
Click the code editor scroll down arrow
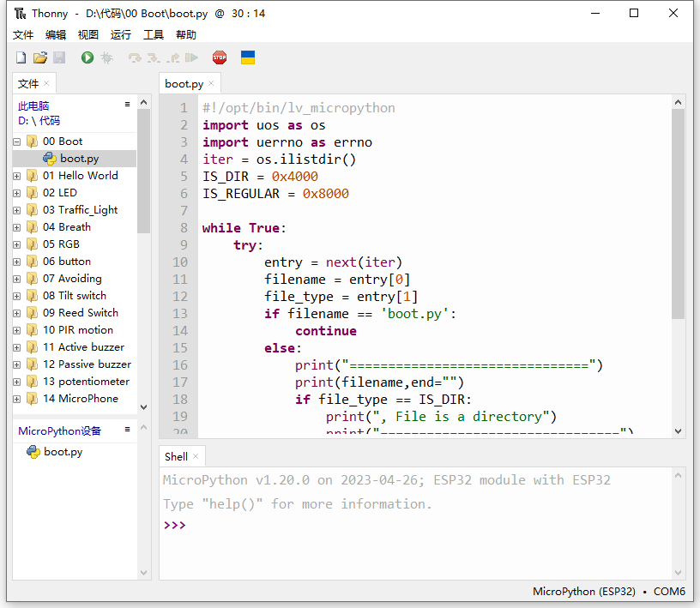(678, 431)
